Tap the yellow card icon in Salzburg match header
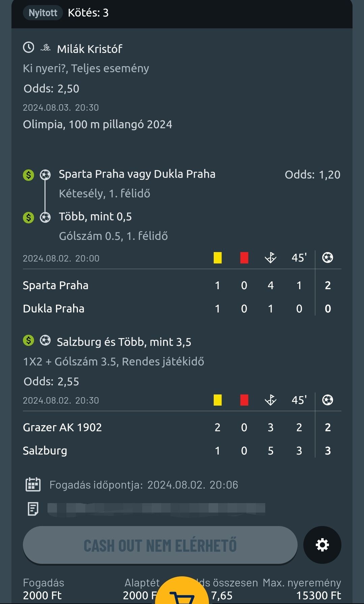 click(218, 400)
